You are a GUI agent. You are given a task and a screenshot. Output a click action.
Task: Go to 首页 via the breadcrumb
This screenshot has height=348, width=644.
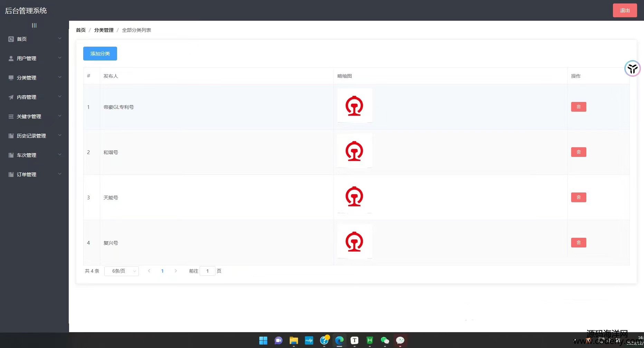[81, 30]
